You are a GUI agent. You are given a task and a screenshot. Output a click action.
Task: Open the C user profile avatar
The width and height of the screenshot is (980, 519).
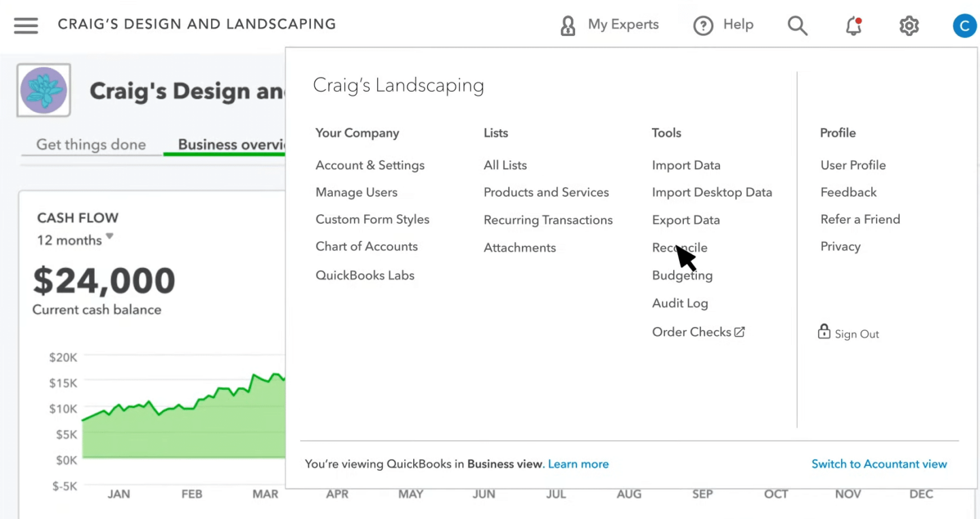(x=964, y=26)
